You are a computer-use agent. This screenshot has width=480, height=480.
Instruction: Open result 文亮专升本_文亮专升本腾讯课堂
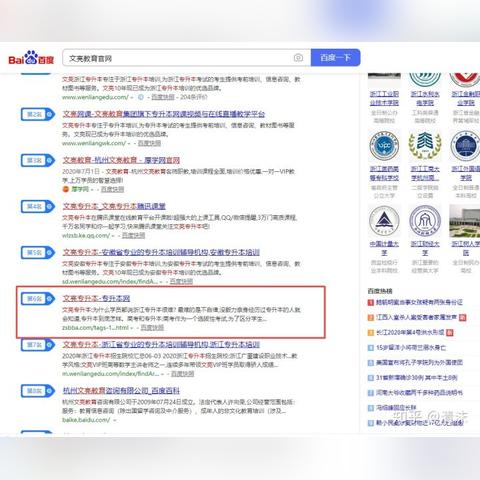[114, 206]
